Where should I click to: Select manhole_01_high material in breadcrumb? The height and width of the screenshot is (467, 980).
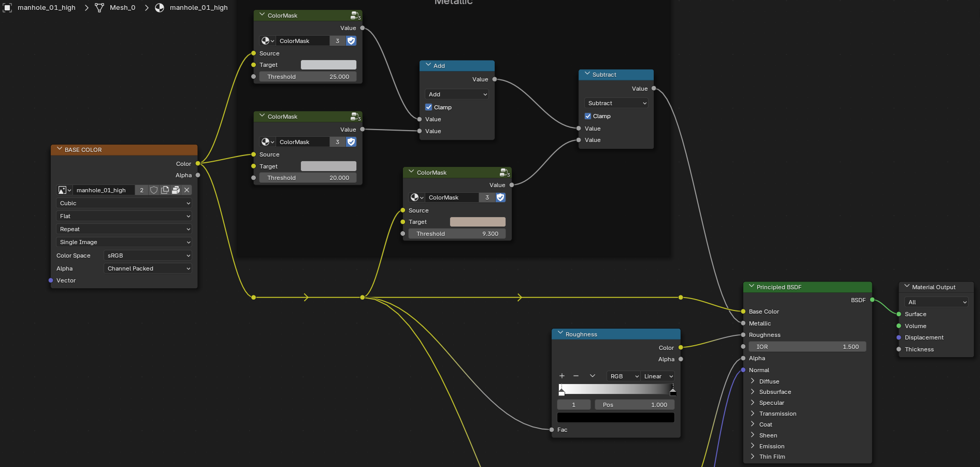[198, 8]
